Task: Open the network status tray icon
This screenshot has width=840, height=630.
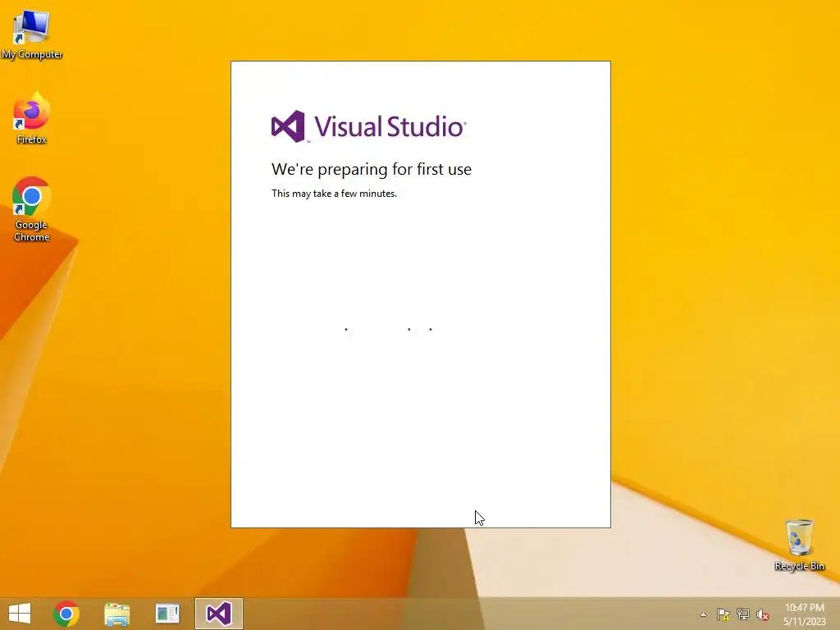Action: (742, 614)
